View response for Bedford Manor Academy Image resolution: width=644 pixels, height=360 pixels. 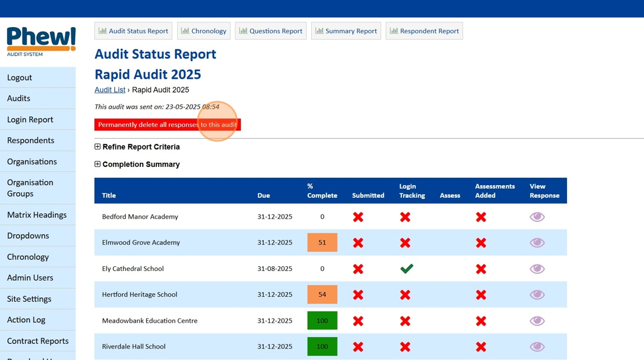pyautogui.click(x=537, y=217)
